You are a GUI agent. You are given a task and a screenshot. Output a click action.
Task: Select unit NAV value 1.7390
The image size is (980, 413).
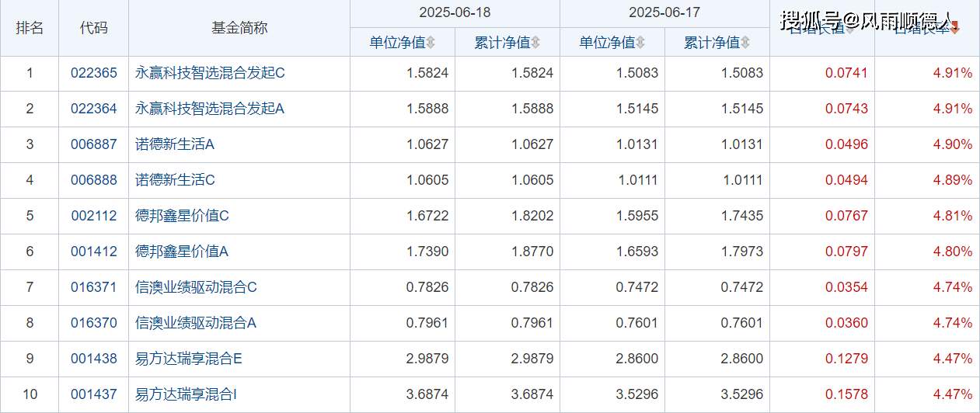coord(427,252)
